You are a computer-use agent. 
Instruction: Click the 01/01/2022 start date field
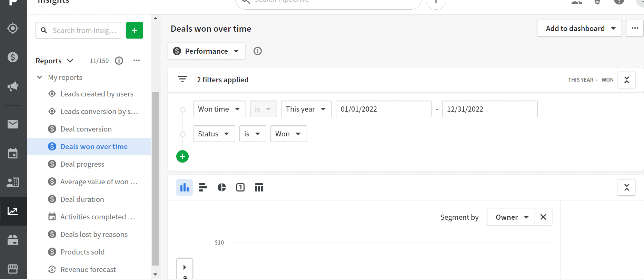[x=383, y=109]
